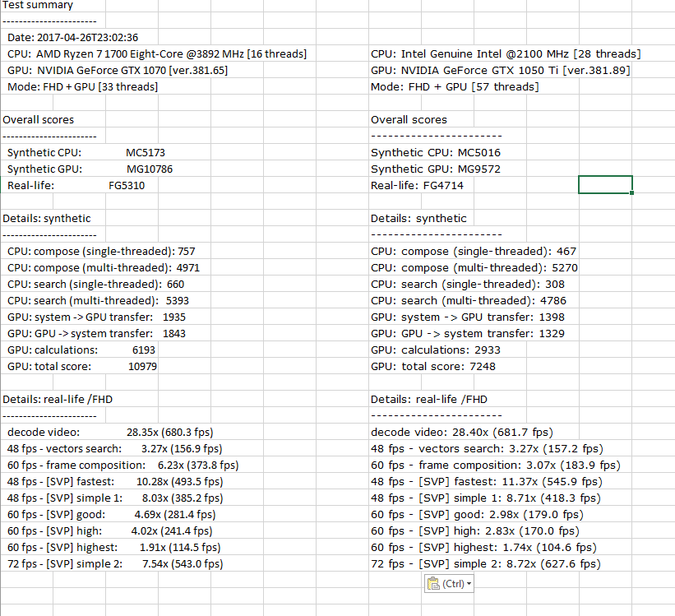Viewport: 675px width, 616px height.
Task: Click the left Synthetic CPU: label
Action: (x=44, y=152)
